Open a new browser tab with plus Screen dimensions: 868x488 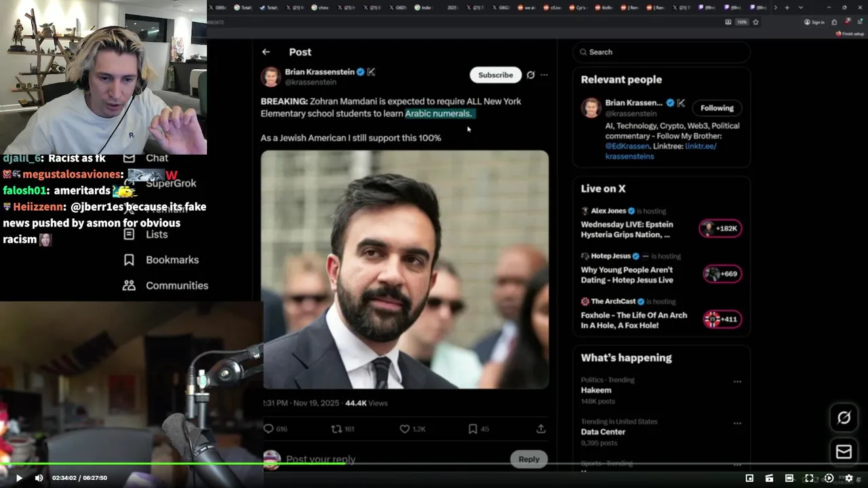point(787,7)
